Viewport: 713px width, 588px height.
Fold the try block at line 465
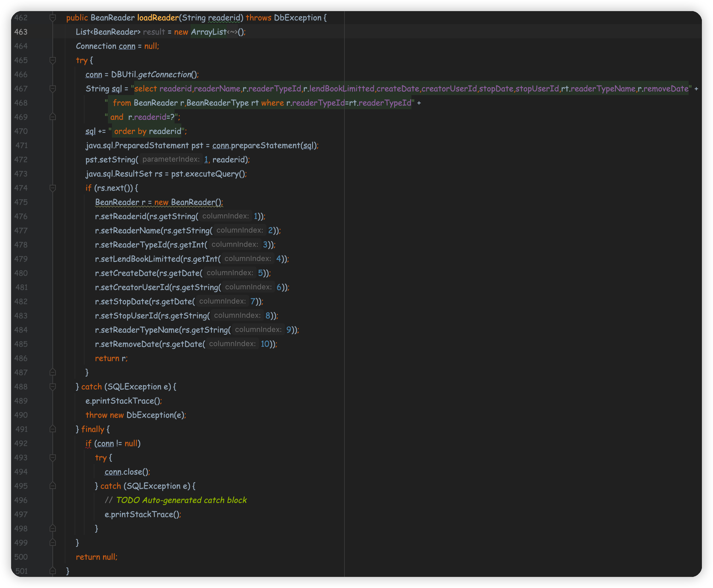point(53,60)
